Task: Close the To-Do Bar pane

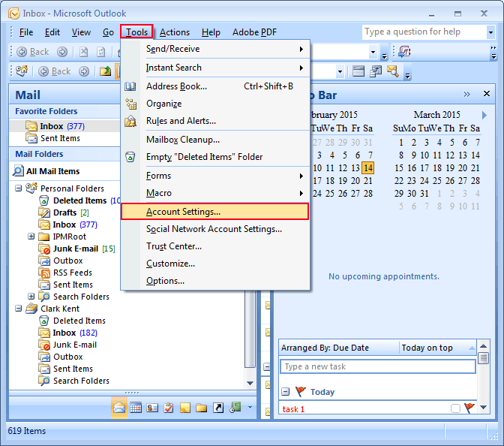Action: point(487,94)
